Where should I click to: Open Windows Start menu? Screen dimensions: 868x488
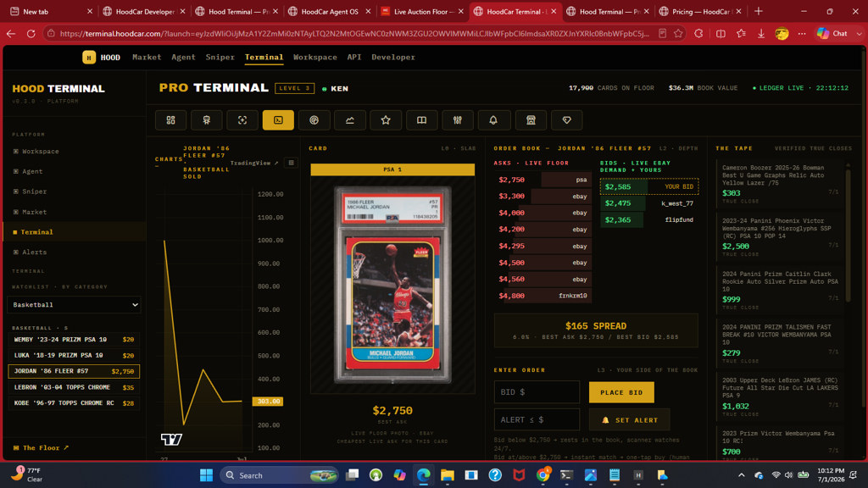pyautogui.click(x=206, y=475)
